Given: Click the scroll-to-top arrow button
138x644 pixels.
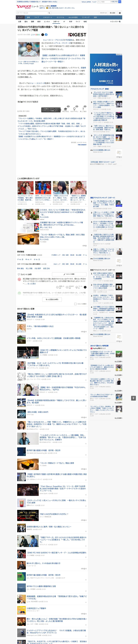Looking at the screenshot, I should point(133,398).
